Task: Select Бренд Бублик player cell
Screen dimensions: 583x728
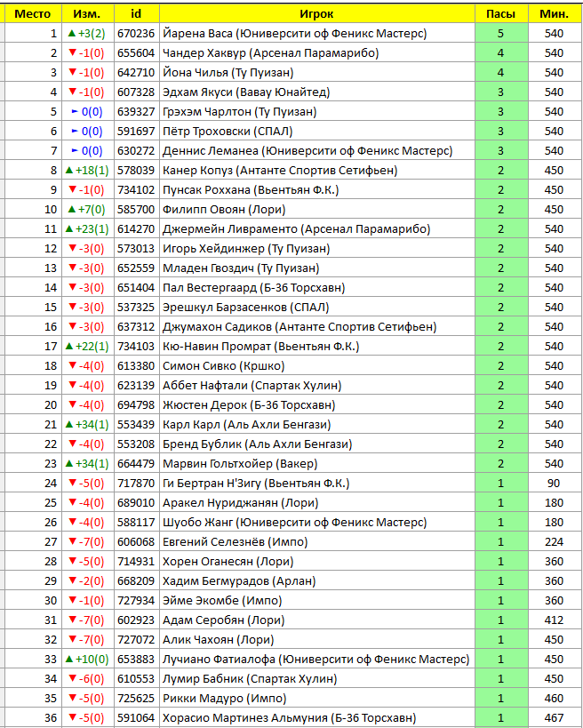Action: (x=316, y=444)
